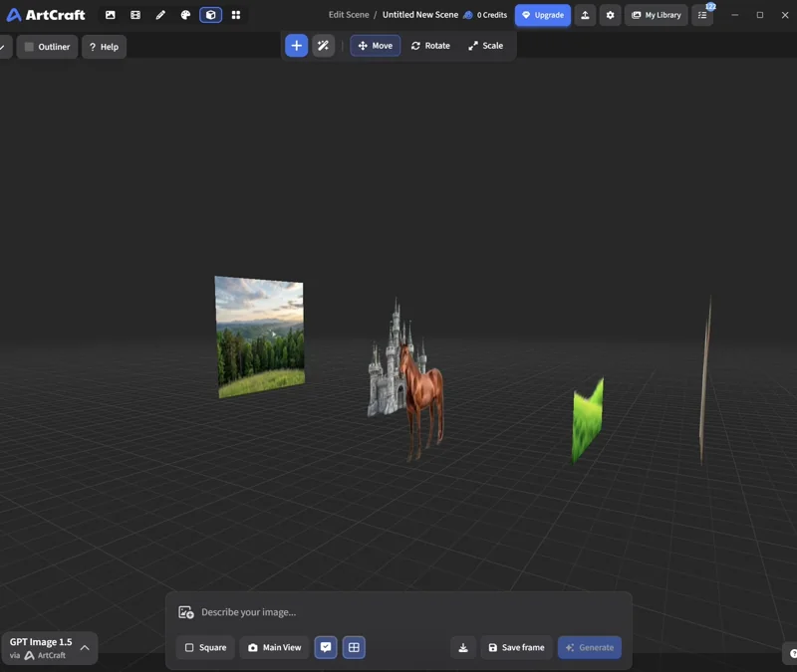The width and height of the screenshot is (797, 672).
Task: Click the magic wand tool icon
Action: pos(323,46)
